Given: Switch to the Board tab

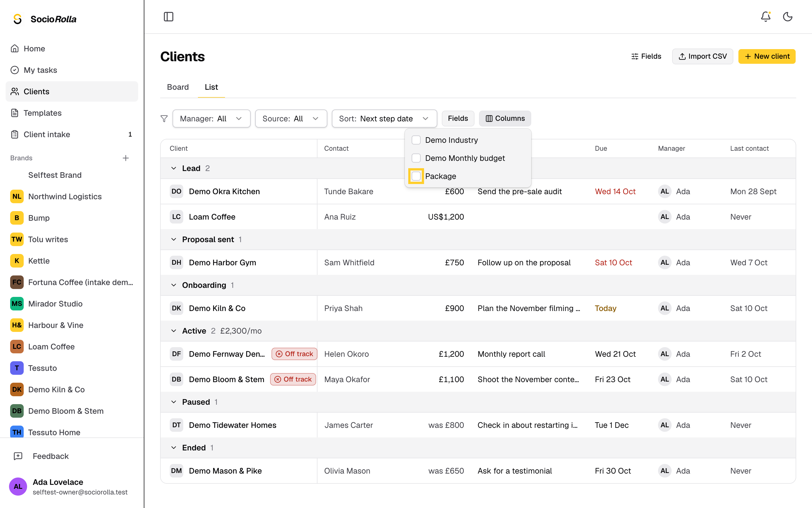Looking at the screenshot, I should click(178, 87).
